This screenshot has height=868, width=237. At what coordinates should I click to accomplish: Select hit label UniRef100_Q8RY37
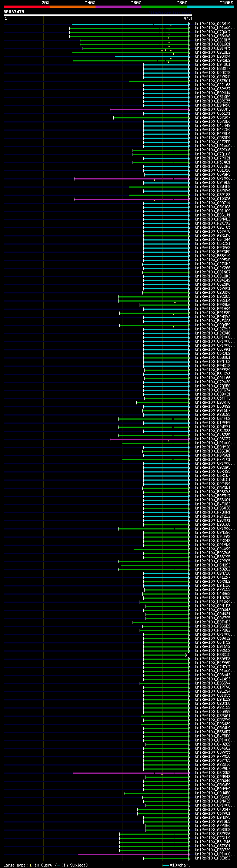pyautogui.click(x=213, y=89)
